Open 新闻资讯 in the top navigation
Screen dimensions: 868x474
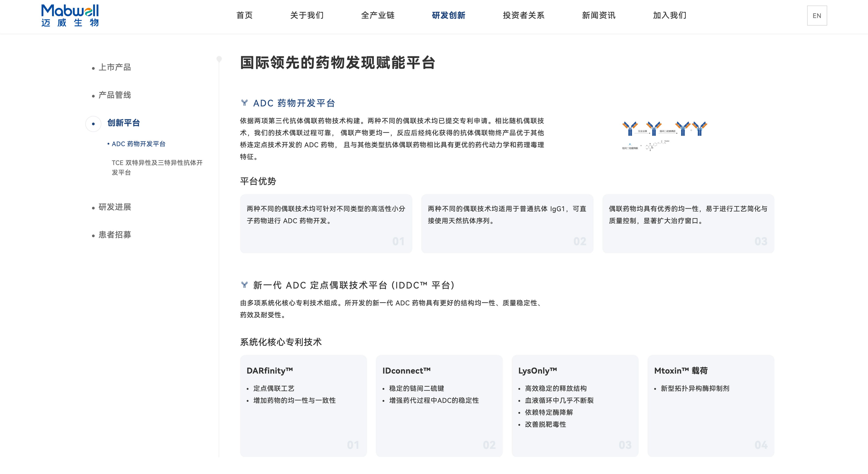[598, 15]
